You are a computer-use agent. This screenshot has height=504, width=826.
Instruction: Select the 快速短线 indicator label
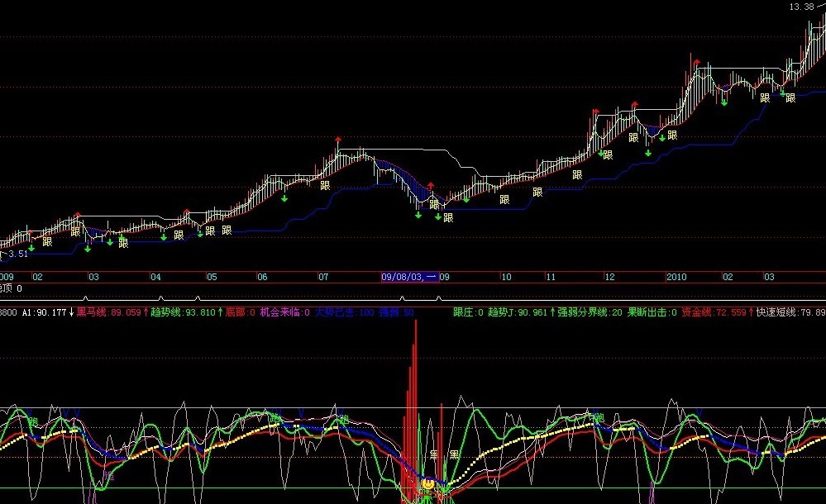click(790, 312)
